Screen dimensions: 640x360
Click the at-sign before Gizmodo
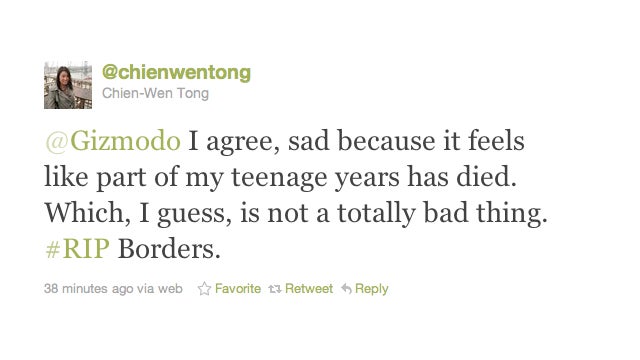56,142
